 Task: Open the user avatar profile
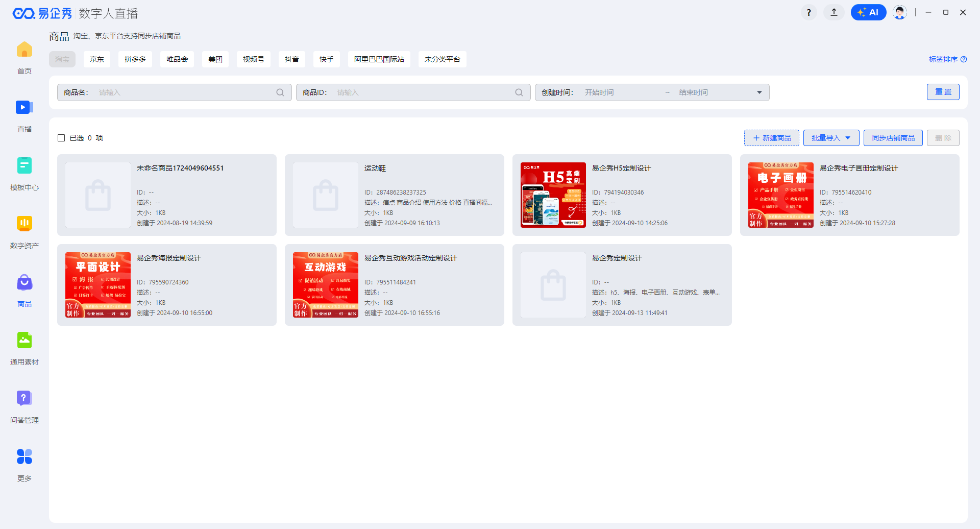pos(900,13)
